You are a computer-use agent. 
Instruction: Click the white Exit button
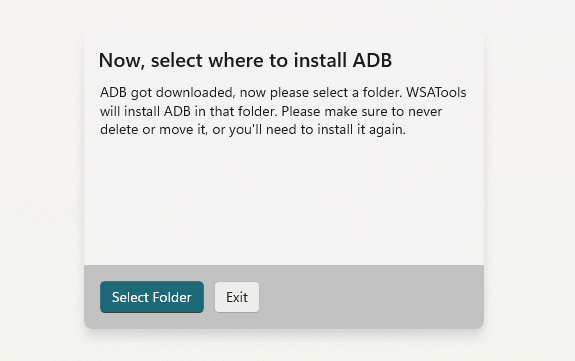(237, 297)
